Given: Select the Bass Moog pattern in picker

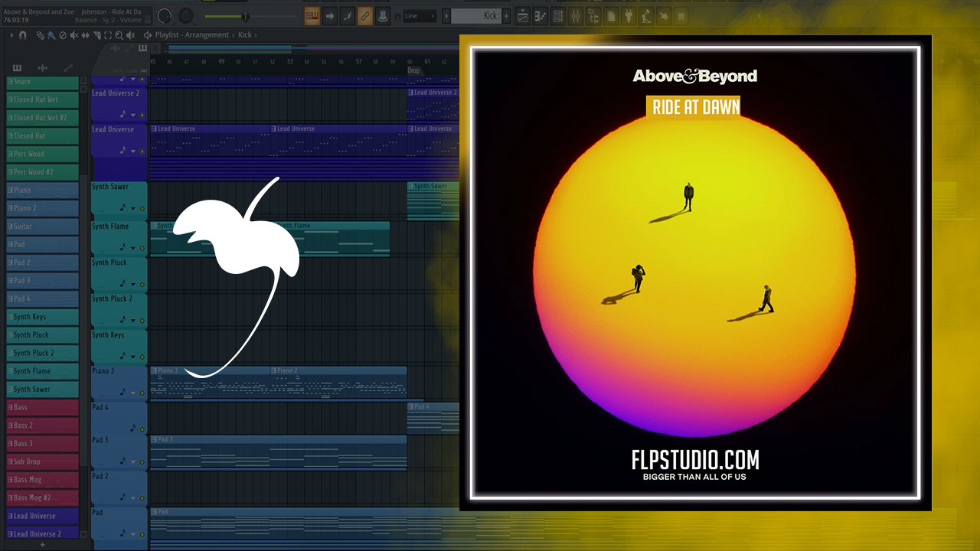Looking at the screenshot, I should coord(42,480).
